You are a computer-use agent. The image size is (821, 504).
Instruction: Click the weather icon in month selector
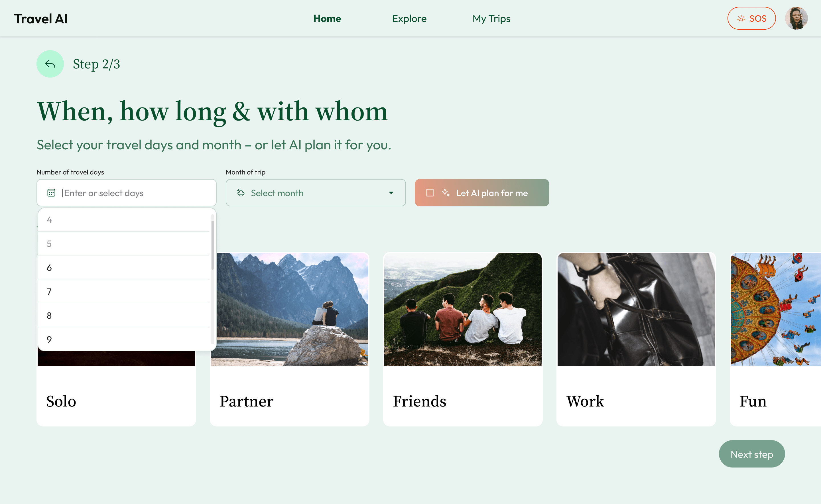tap(241, 193)
